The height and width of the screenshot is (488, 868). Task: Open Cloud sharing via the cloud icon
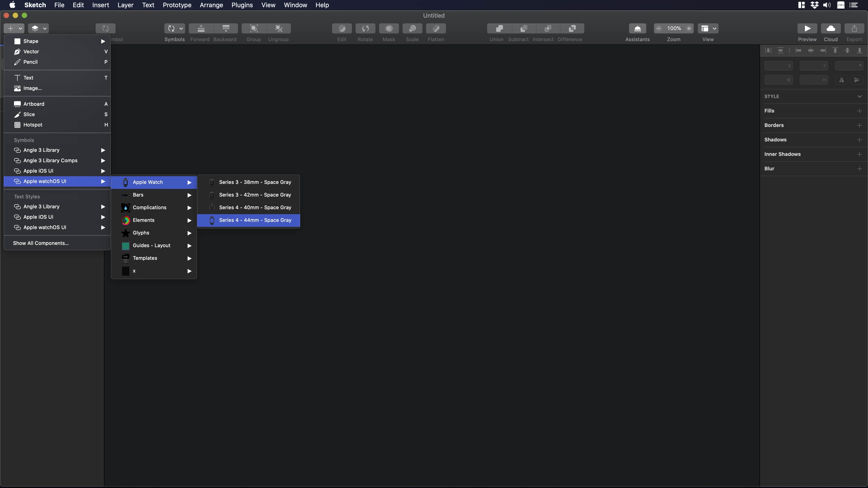831,29
